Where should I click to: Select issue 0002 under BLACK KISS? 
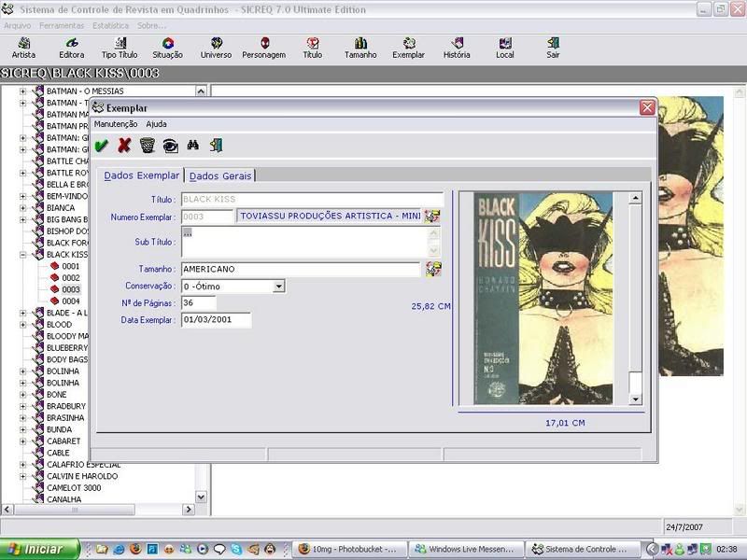point(71,277)
